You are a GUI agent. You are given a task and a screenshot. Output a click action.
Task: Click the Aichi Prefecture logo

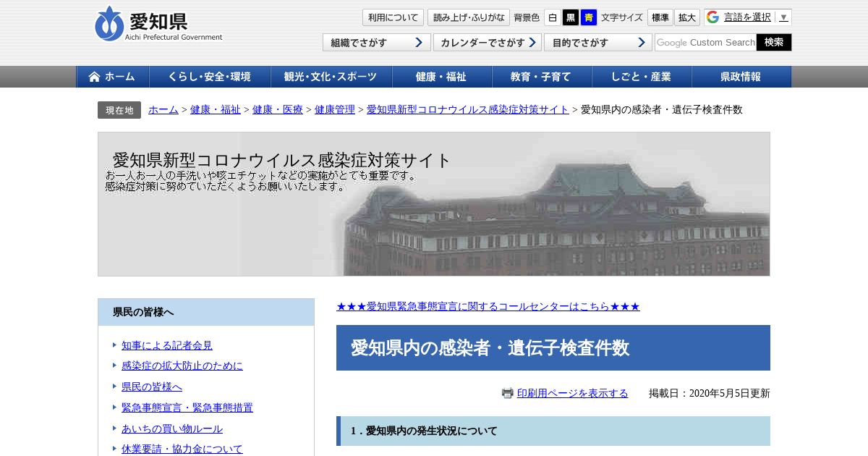click(x=158, y=24)
